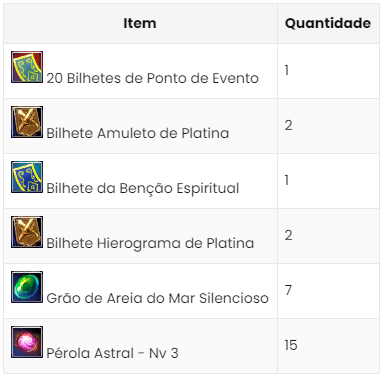
Task: Click the Bilhete Amuleto de Platina icon
Action: pos(27,122)
